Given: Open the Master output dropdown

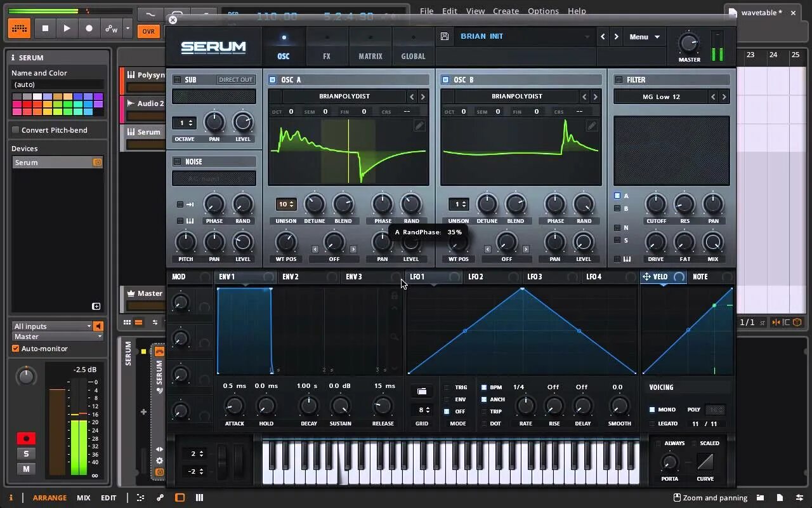Looking at the screenshot, I should tap(58, 337).
